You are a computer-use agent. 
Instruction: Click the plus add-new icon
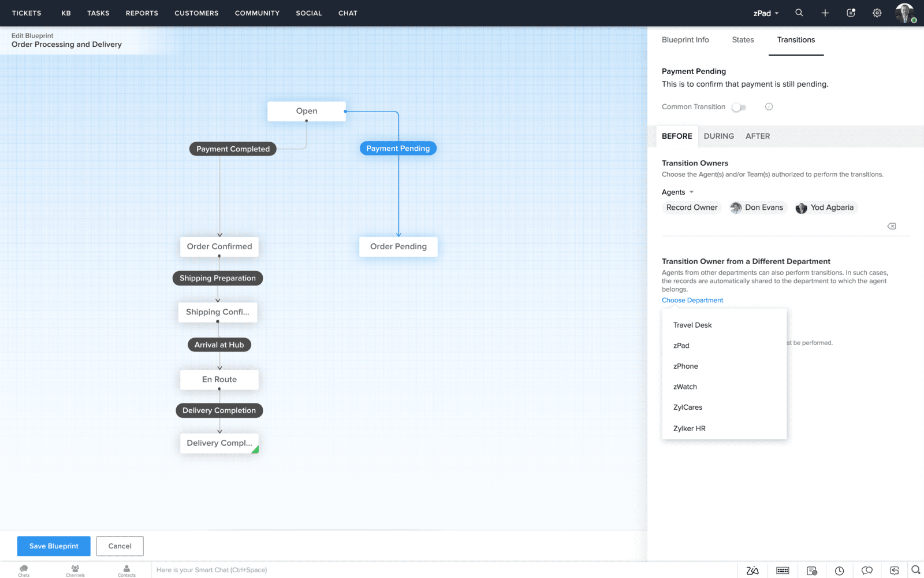tap(825, 13)
